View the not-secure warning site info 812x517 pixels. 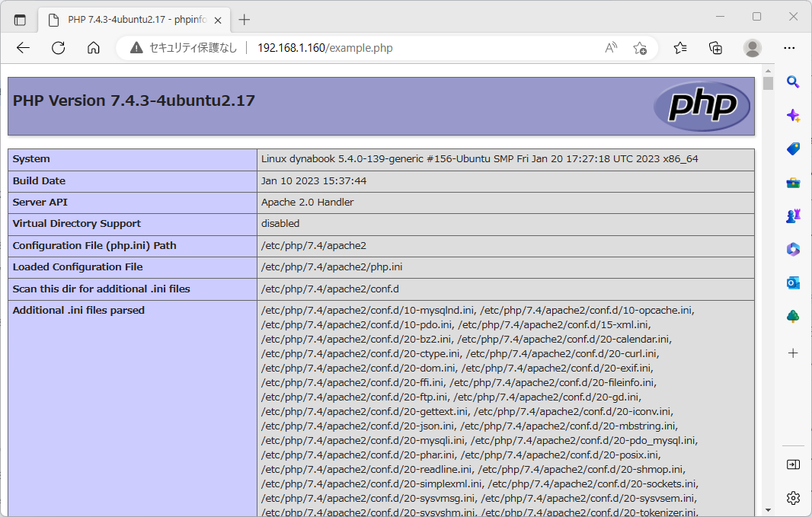click(x=184, y=48)
